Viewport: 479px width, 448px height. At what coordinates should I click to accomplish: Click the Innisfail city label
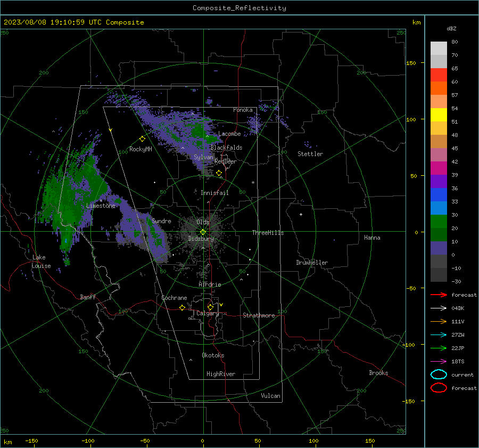click(214, 193)
